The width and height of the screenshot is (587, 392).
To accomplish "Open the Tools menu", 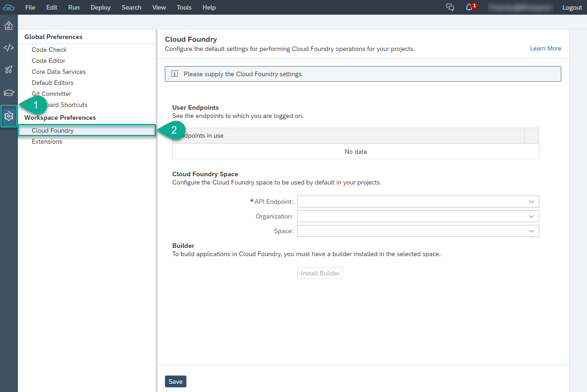I will point(184,7).
